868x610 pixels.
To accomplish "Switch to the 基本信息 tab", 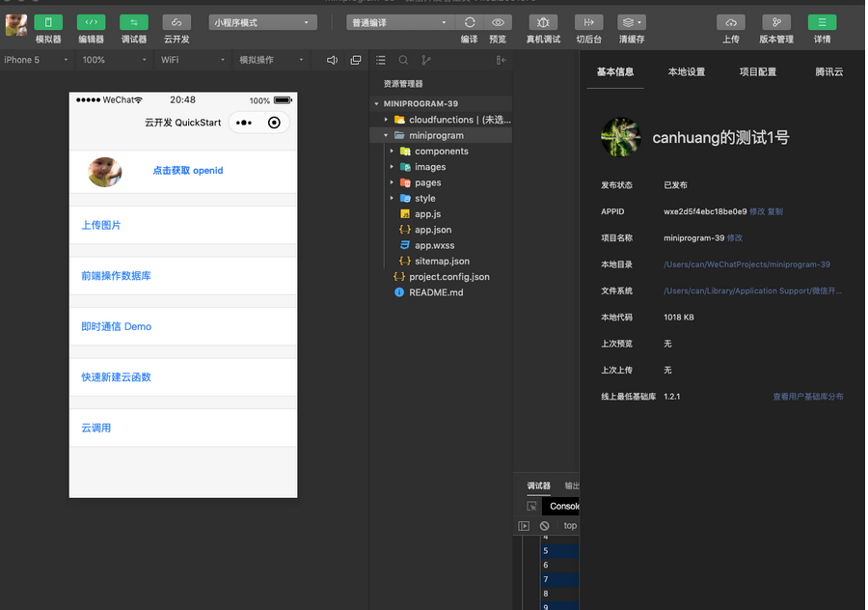I will (615, 71).
